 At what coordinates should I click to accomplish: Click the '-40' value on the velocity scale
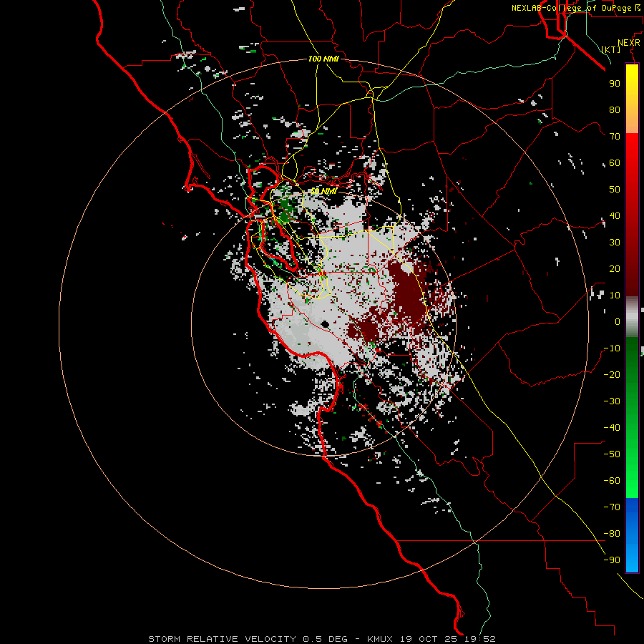tap(612, 428)
